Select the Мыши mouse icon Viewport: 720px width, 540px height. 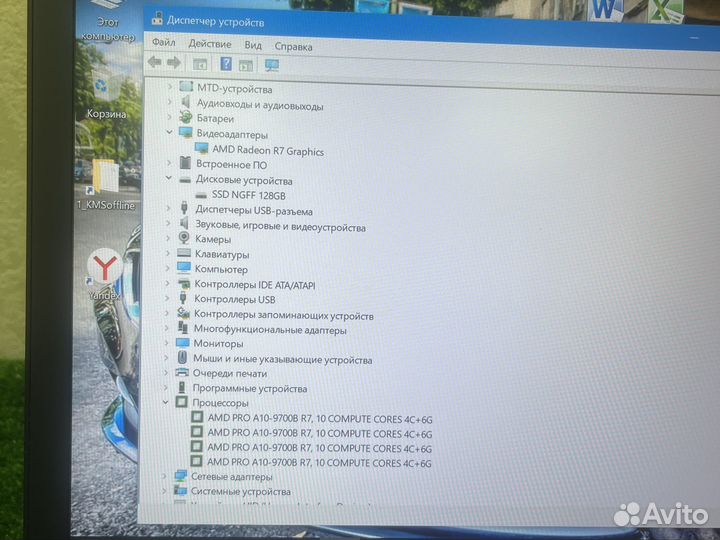182,357
